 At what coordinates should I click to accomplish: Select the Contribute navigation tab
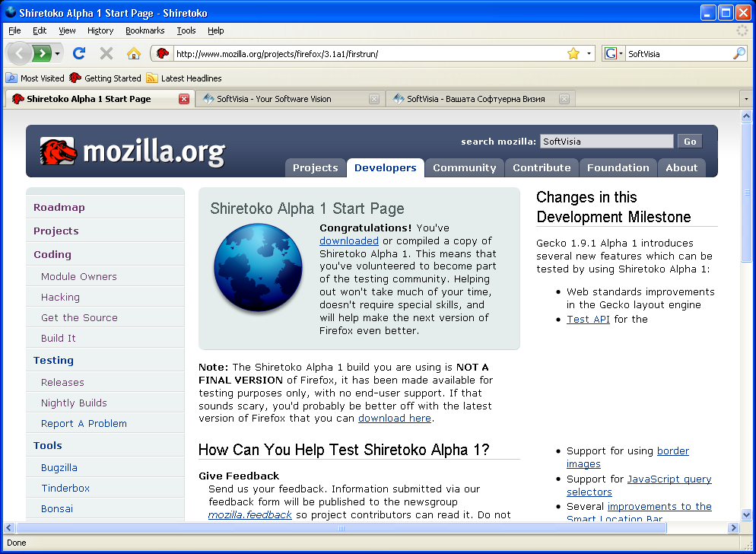coord(542,168)
